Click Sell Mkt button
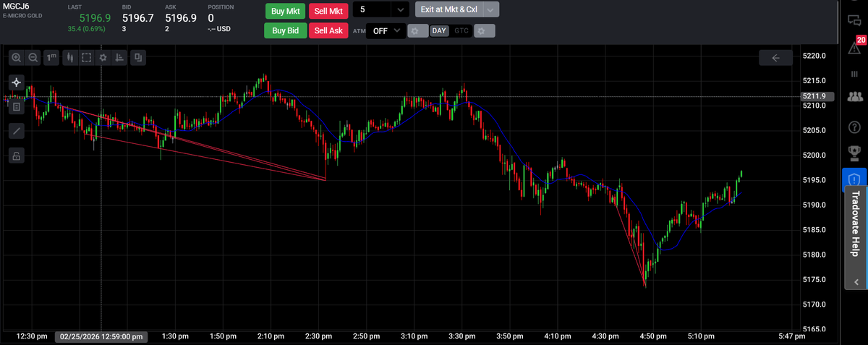Screen dimensions: 868x345 pyautogui.click(x=328, y=11)
